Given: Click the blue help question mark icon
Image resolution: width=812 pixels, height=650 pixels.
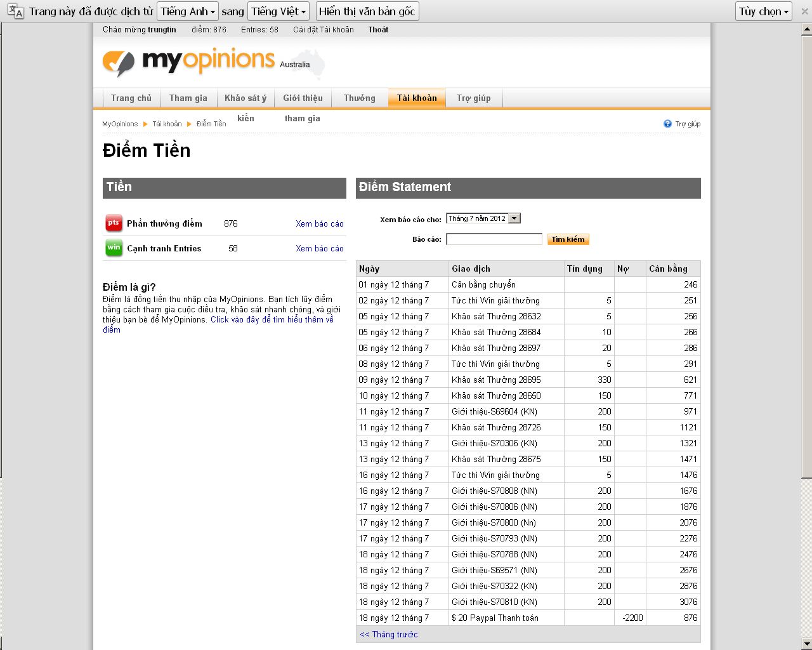Looking at the screenshot, I should pos(667,124).
